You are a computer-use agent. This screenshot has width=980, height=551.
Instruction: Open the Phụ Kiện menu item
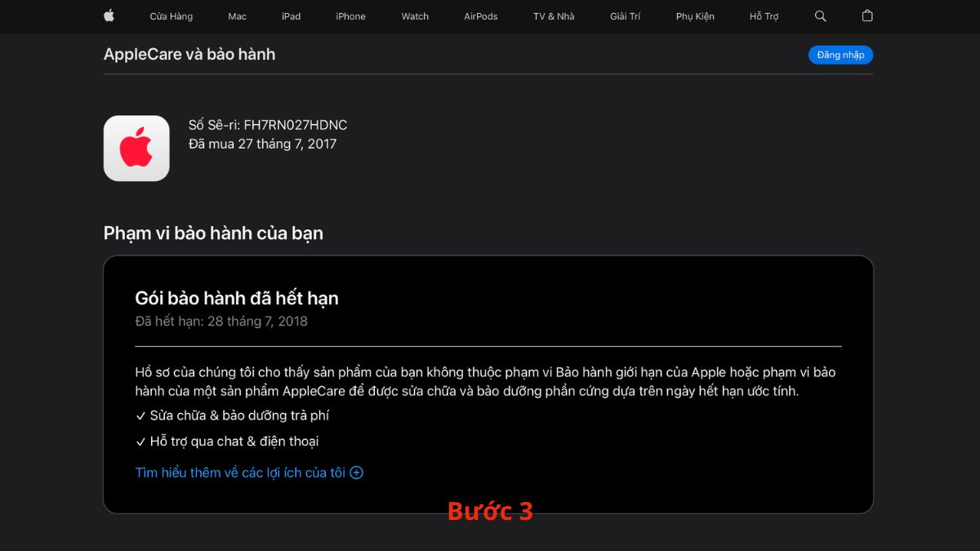(x=695, y=16)
